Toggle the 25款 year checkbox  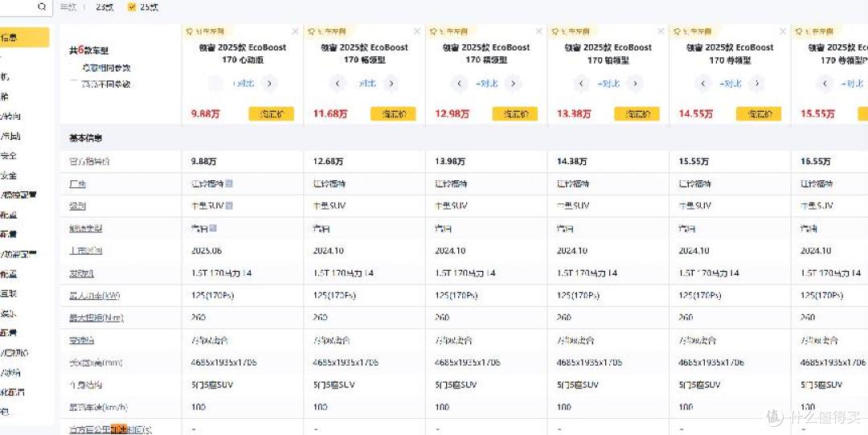click(x=132, y=6)
